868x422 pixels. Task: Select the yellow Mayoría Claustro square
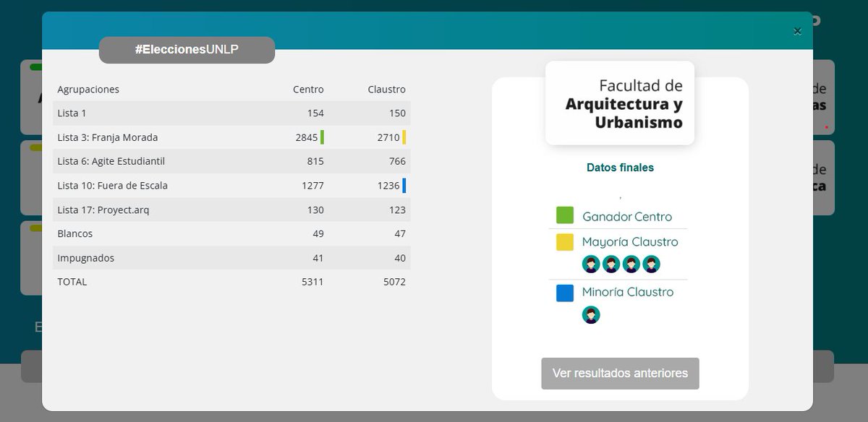[564, 241]
